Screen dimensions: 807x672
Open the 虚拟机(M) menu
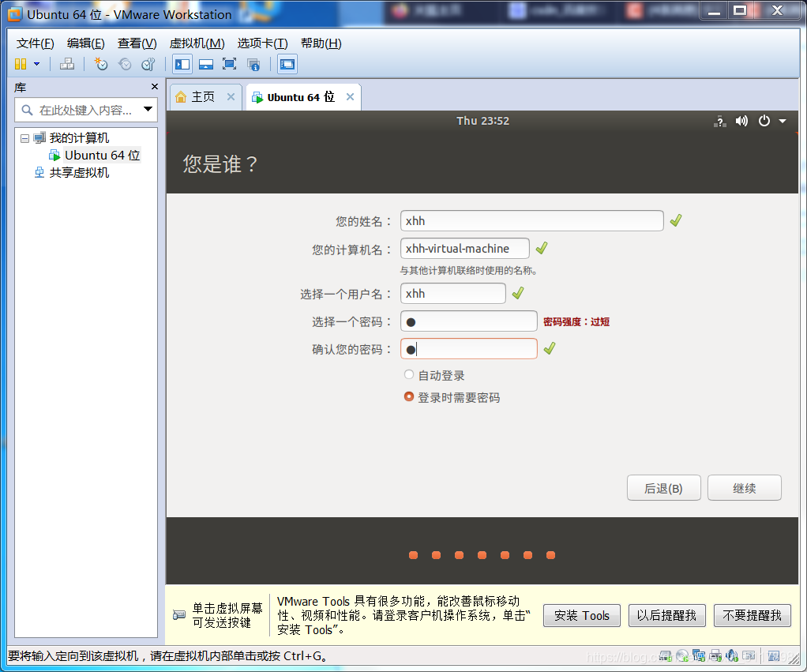point(197,43)
